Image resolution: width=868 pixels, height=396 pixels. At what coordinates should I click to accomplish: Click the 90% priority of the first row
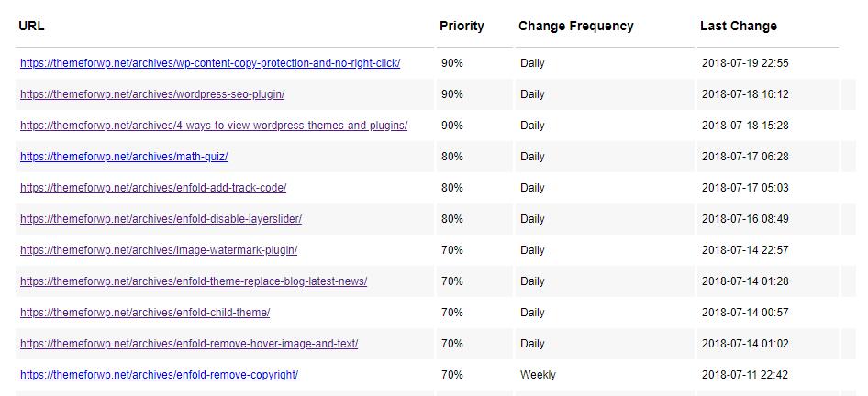click(452, 63)
